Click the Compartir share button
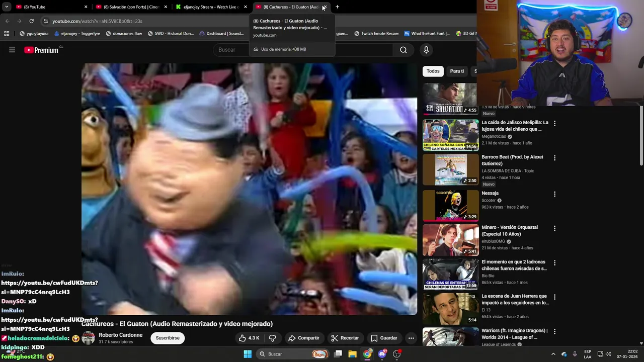This screenshot has height=362, width=644. click(303, 338)
